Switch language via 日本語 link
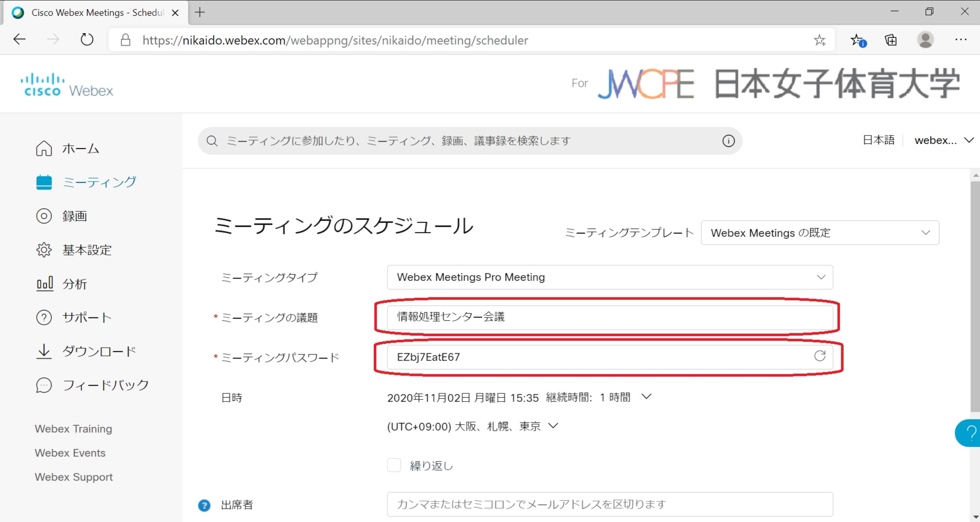The image size is (980, 522). (878, 140)
